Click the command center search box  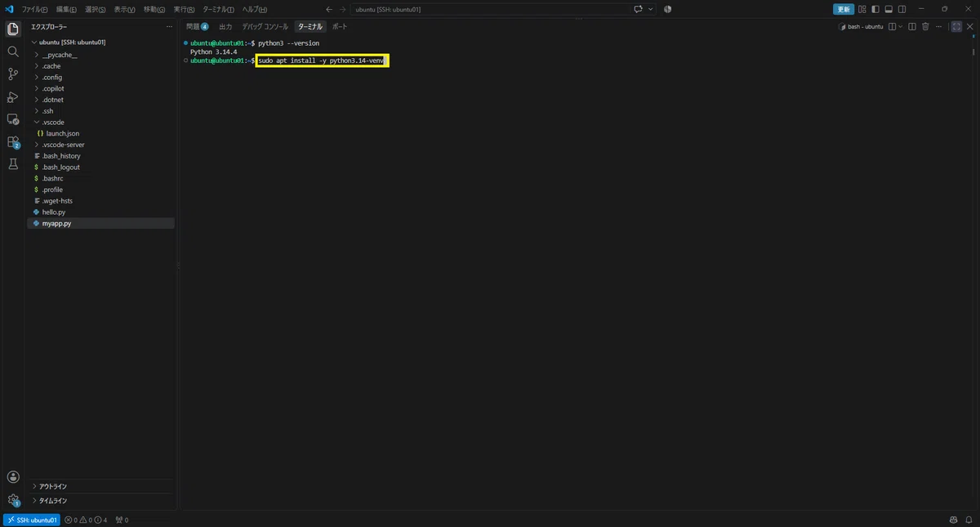(x=491, y=9)
